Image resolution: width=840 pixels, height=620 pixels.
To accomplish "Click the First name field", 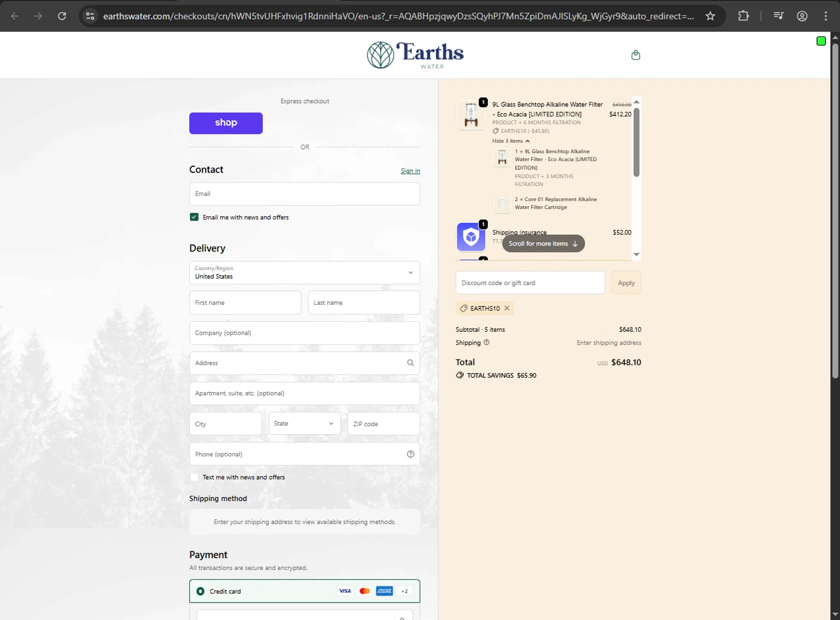I will tap(245, 302).
